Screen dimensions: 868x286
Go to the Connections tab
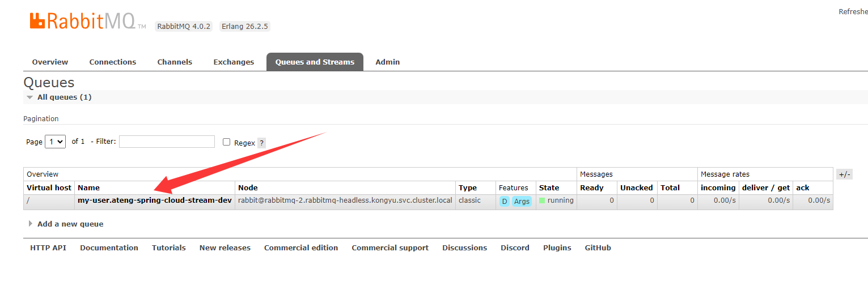pyautogui.click(x=113, y=62)
